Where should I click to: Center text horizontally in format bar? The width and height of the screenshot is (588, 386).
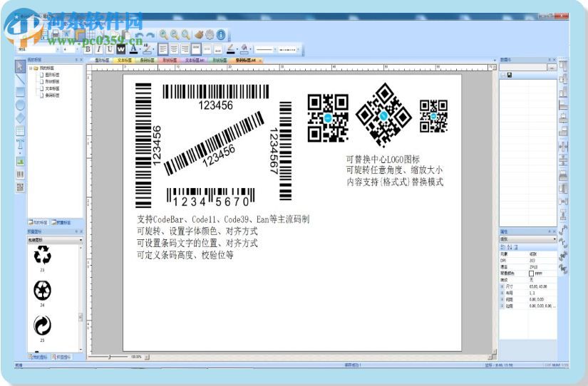(x=174, y=49)
